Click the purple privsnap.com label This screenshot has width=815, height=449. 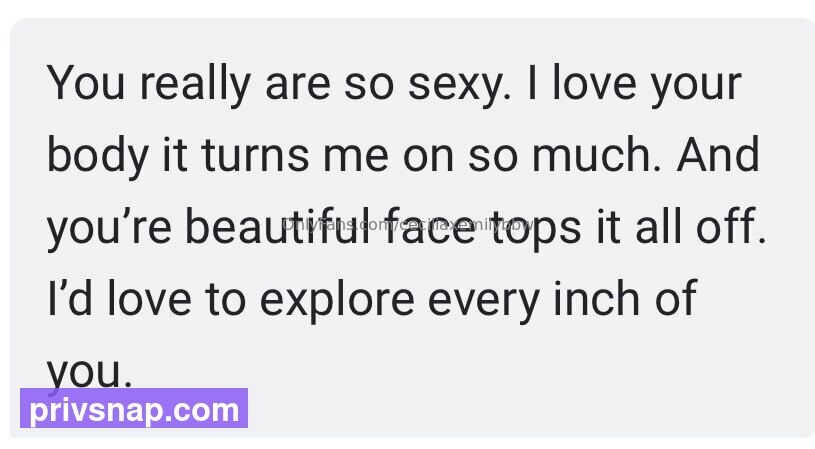click(x=134, y=410)
